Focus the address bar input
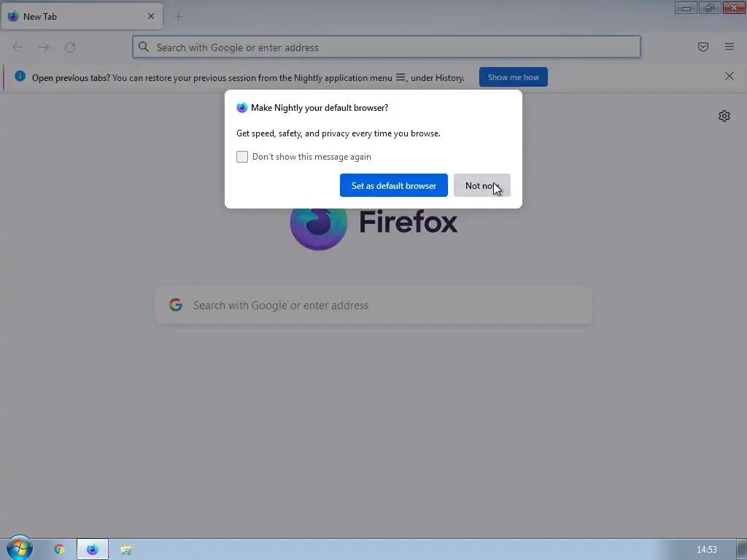 click(387, 47)
